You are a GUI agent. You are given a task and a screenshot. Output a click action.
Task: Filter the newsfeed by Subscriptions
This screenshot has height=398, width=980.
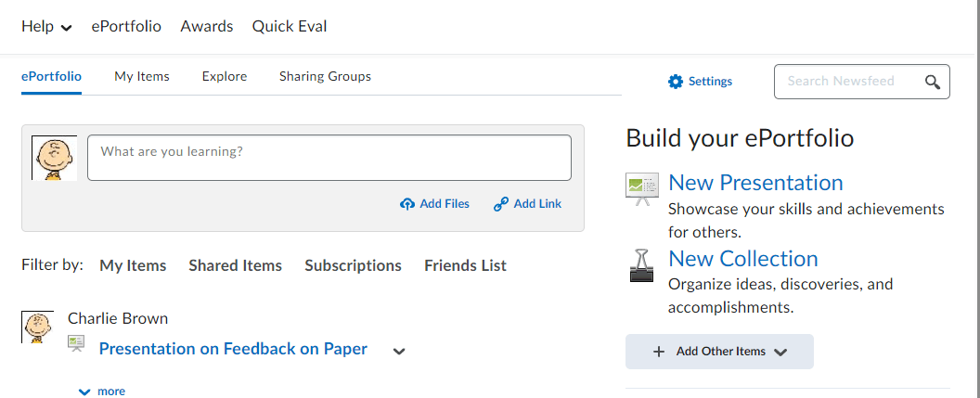point(353,265)
